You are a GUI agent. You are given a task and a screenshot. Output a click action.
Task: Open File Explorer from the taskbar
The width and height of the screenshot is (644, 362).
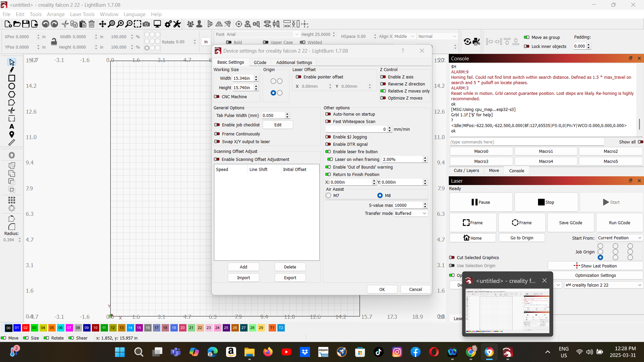click(x=249, y=352)
